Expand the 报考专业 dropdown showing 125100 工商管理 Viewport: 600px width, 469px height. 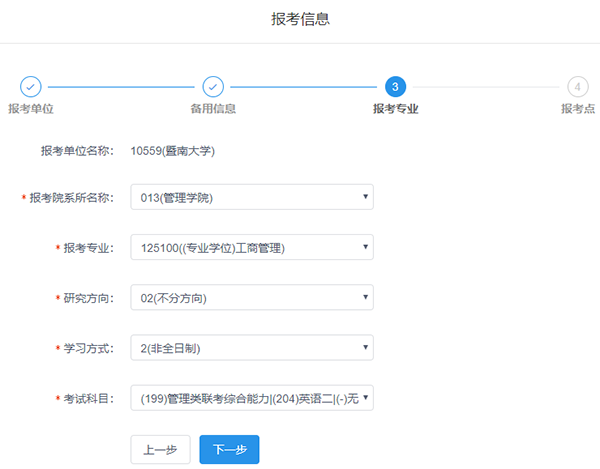point(251,247)
